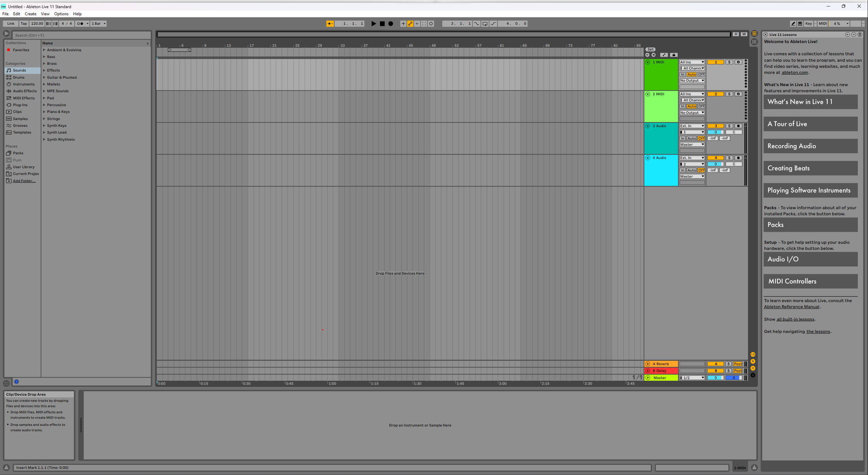
Task: Click the Session Record circle button
Action: (431, 24)
